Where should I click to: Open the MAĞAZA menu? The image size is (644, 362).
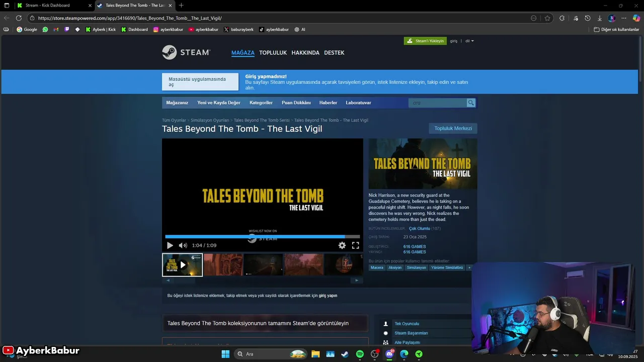coord(243,53)
